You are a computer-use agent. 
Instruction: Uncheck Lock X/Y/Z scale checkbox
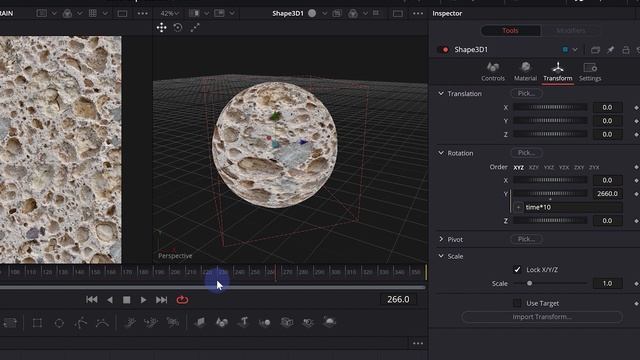(x=517, y=269)
